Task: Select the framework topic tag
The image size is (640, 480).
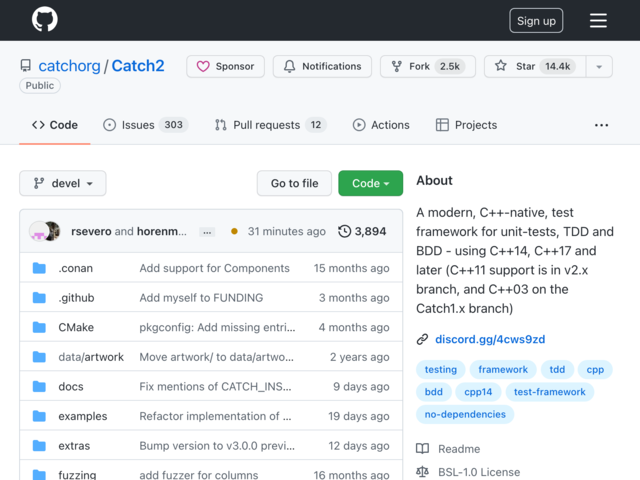Action: (x=503, y=370)
